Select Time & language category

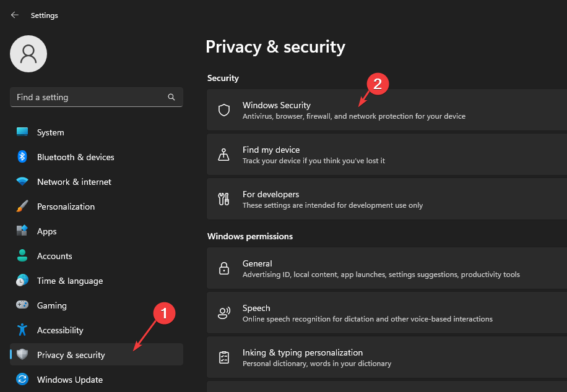pyautogui.click(x=96, y=281)
